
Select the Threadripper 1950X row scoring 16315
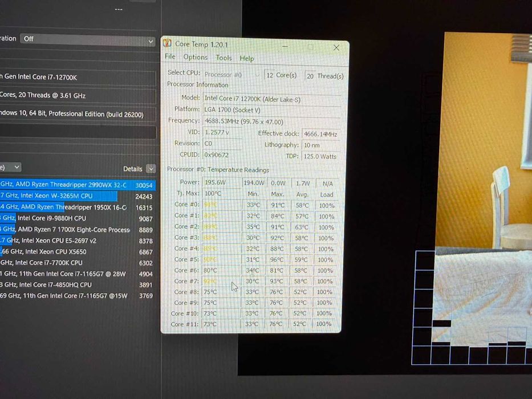[78, 207]
